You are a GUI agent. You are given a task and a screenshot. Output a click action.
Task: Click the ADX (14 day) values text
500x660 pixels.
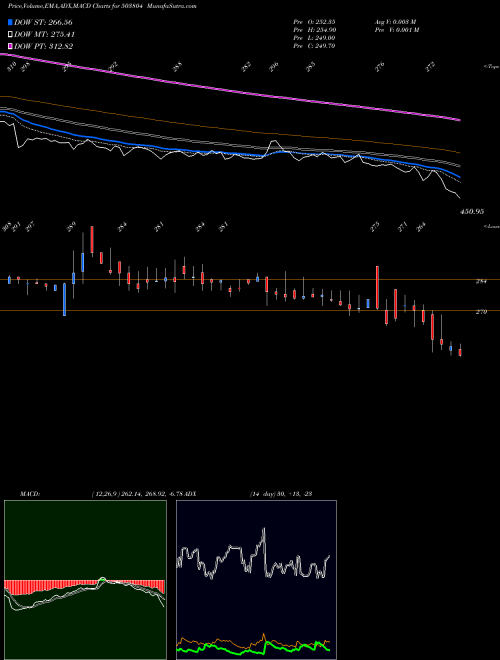tap(281, 494)
